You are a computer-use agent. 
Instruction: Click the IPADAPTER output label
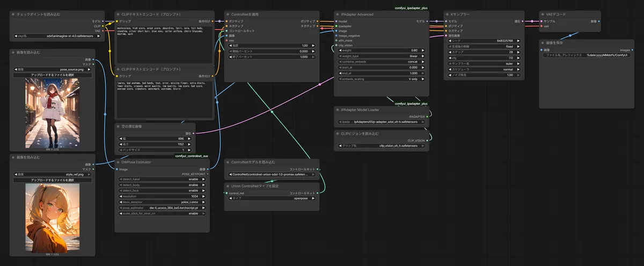point(416,116)
